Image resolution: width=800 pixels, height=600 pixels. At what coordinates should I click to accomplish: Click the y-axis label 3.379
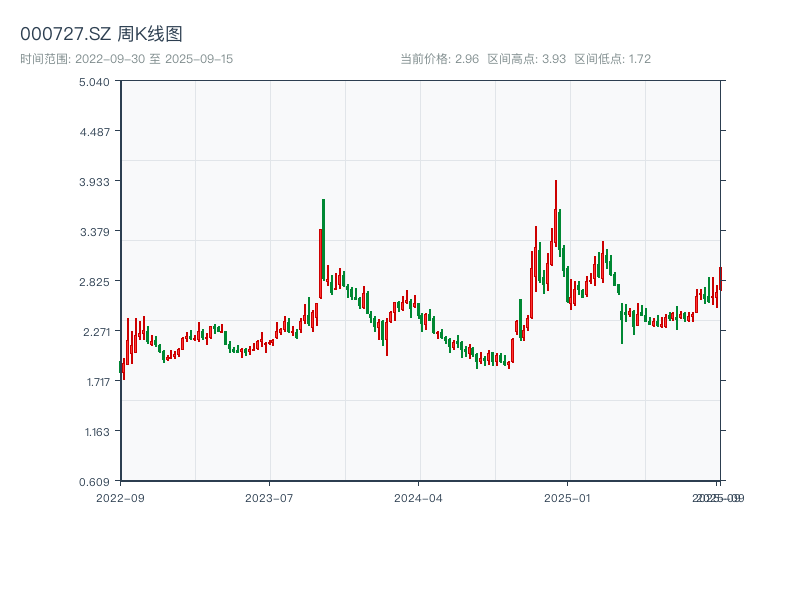[94, 232]
